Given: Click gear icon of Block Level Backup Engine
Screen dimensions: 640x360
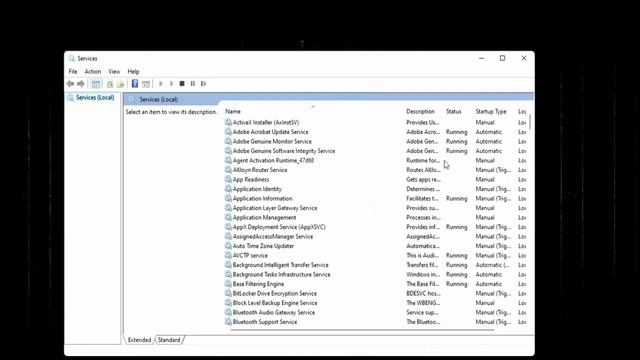Looking at the screenshot, I should point(228,302).
